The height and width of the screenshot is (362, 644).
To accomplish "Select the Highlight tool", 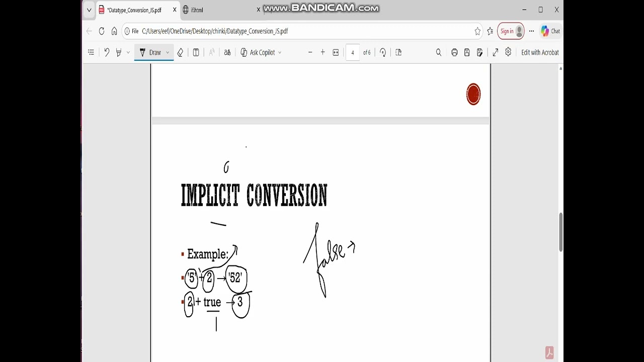I will pos(119,52).
